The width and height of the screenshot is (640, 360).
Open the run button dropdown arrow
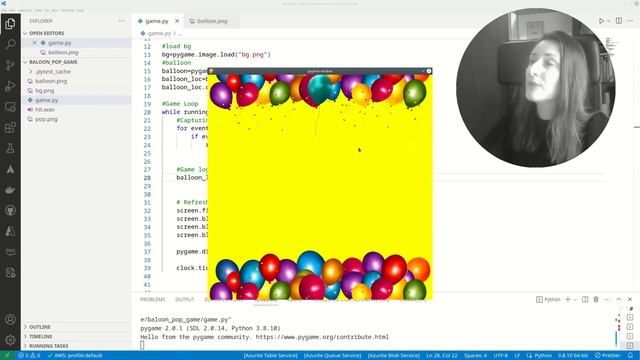[x=609, y=21]
